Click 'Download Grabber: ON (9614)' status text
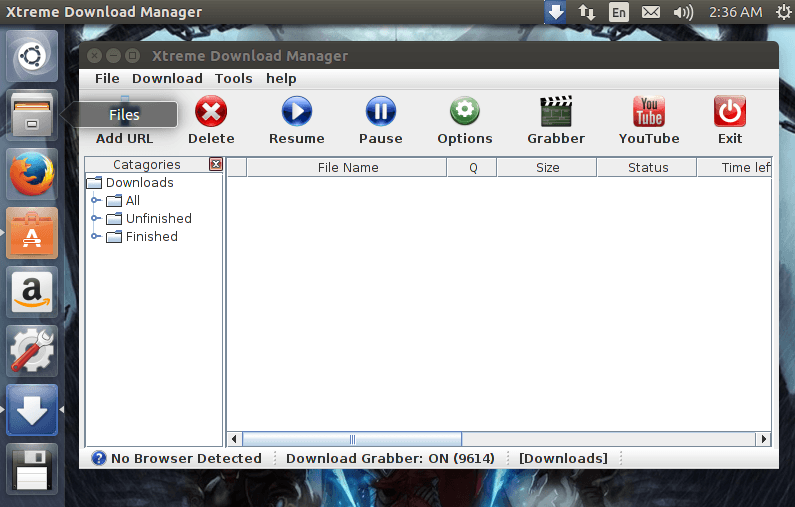Viewport: 795px width, 507px height. 390,458
